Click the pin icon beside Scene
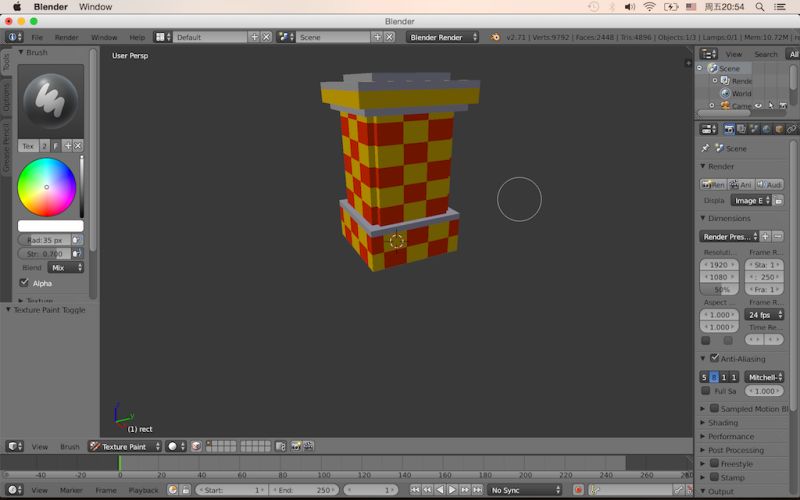800x500 pixels. click(705, 148)
